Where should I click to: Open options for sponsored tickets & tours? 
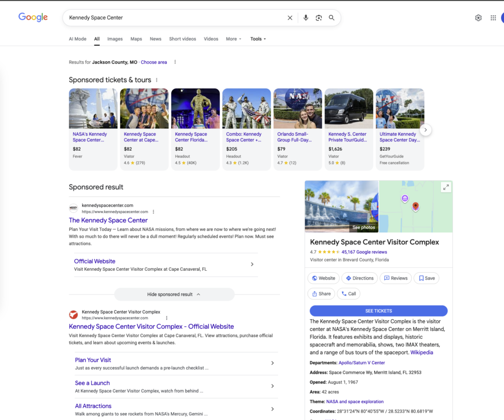pos(157,80)
